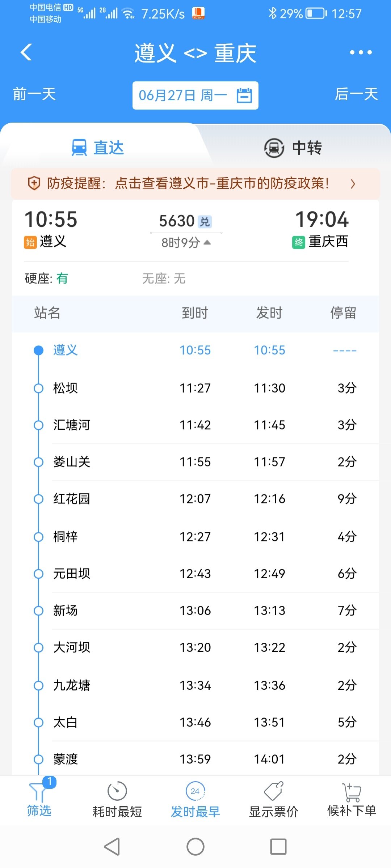Tap the Android home circle button
This screenshot has height=868, width=391.
195,847
